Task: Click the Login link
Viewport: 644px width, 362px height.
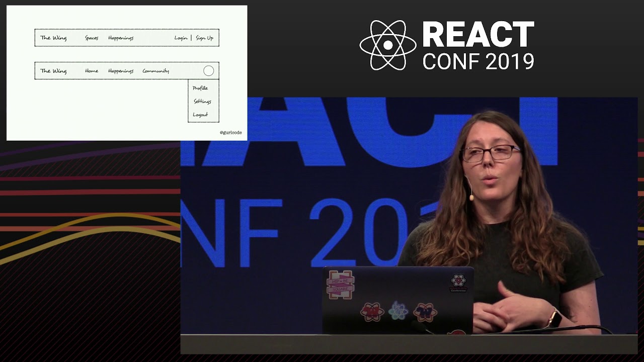Action: pyautogui.click(x=180, y=37)
